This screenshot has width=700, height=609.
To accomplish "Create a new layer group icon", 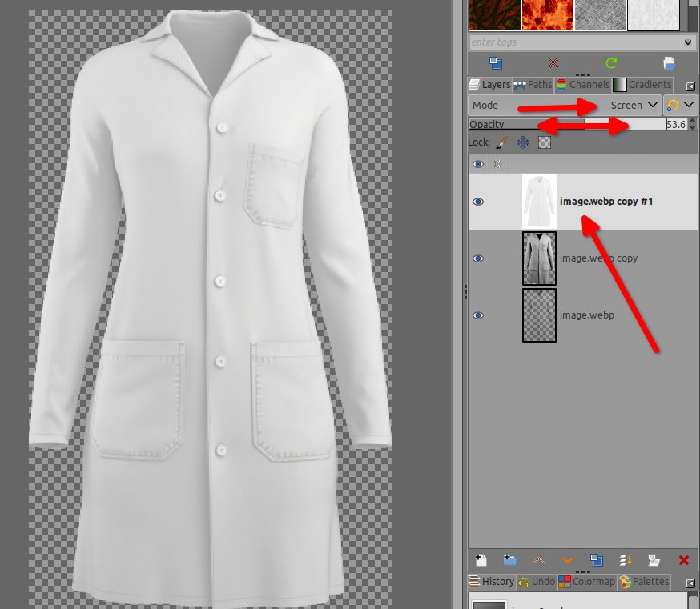I will click(509, 560).
